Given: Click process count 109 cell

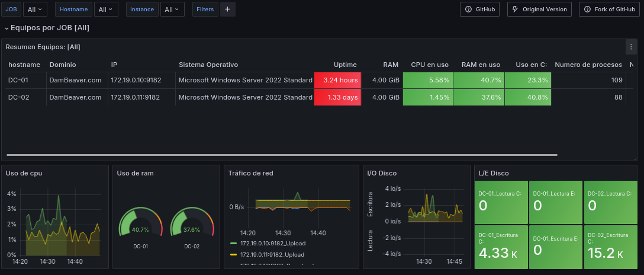Looking at the screenshot, I should tap(589, 80).
